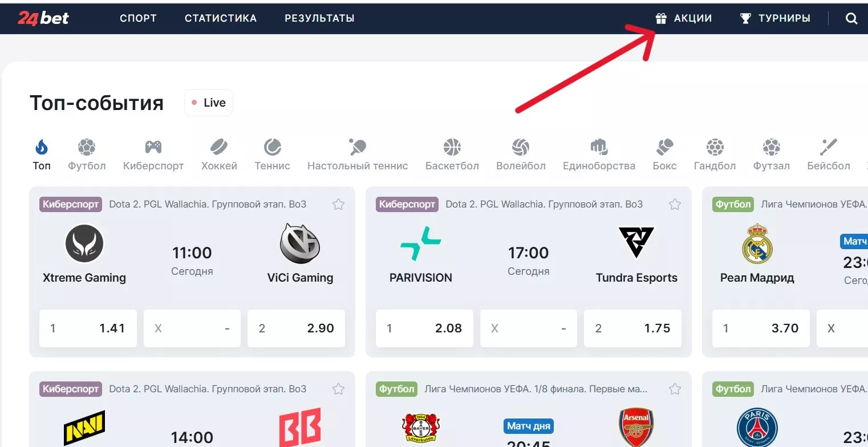The image size is (868, 447).
Task: Open the Футбол sport filter icon
Action: click(x=87, y=148)
